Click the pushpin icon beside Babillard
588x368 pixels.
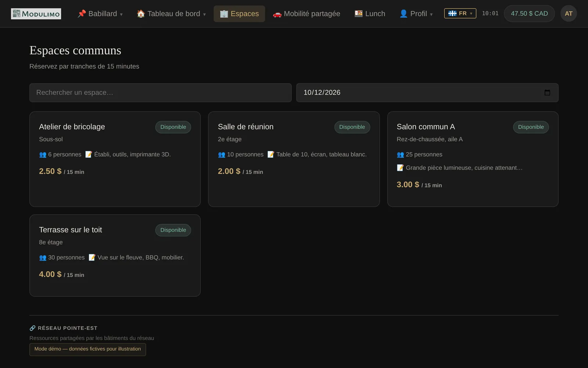coord(82,14)
